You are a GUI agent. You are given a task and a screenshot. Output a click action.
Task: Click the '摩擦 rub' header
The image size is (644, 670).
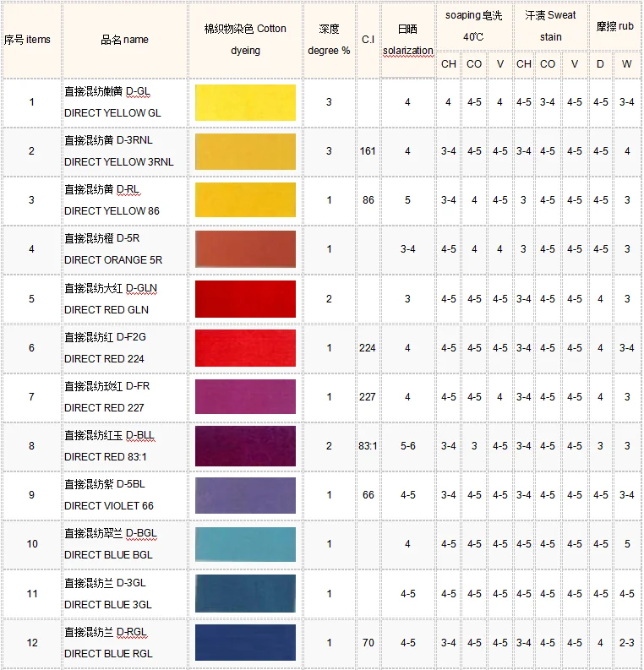[614, 26]
